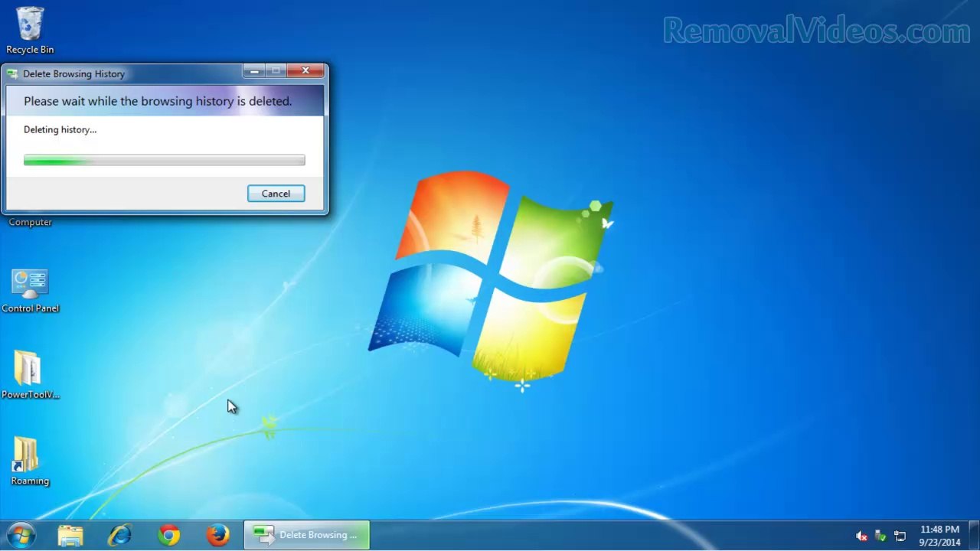
Task: Click the 'Please wait' banner message
Action: (158, 101)
